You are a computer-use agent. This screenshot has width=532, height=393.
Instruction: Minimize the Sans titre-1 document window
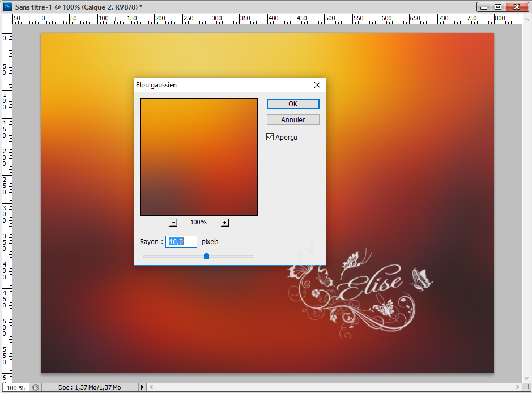tap(484, 6)
